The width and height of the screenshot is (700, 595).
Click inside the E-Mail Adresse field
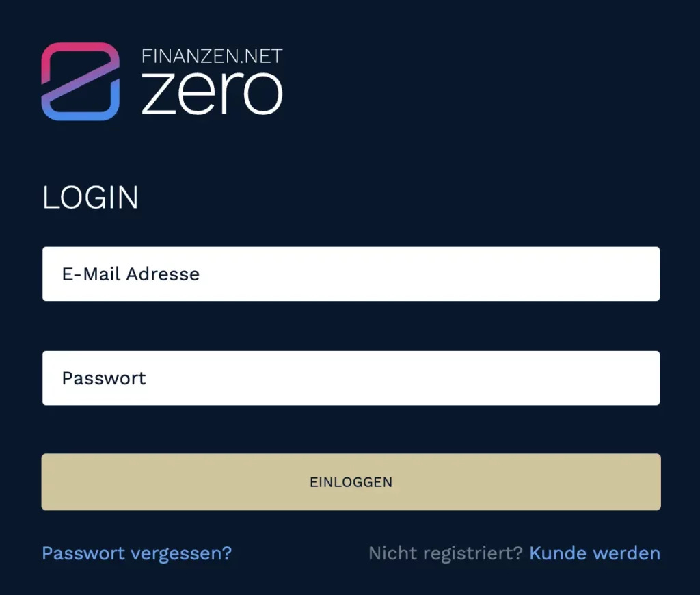pos(351,274)
